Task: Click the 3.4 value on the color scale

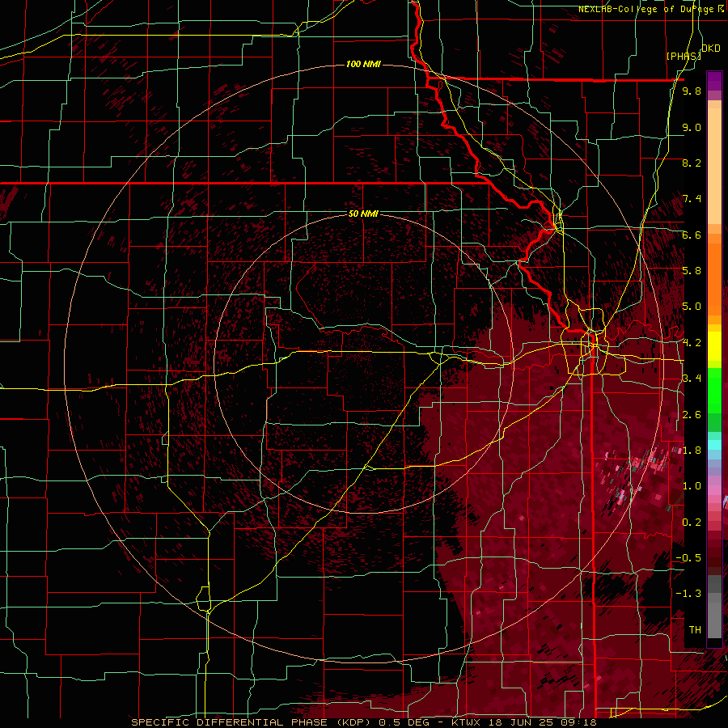Action: (692, 379)
